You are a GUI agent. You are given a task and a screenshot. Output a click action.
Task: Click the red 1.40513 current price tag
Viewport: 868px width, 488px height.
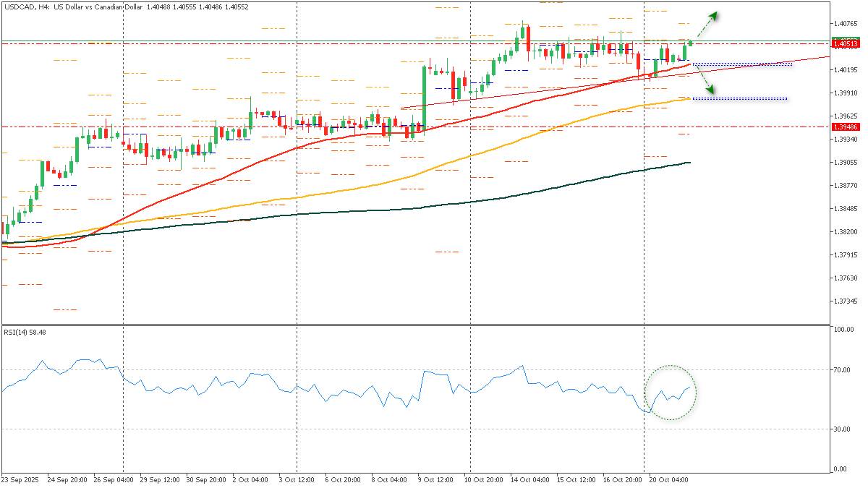click(846, 43)
